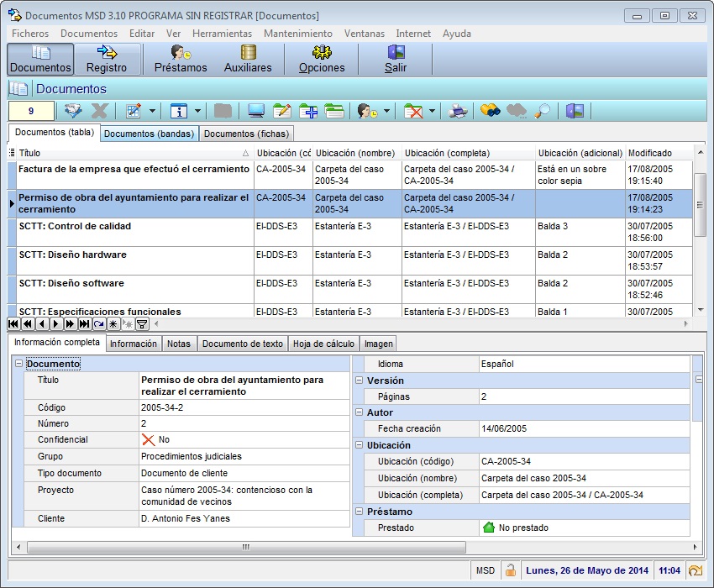Click the table's vertical scrollbar thumb
This screenshot has height=588, width=714.
(700, 204)
